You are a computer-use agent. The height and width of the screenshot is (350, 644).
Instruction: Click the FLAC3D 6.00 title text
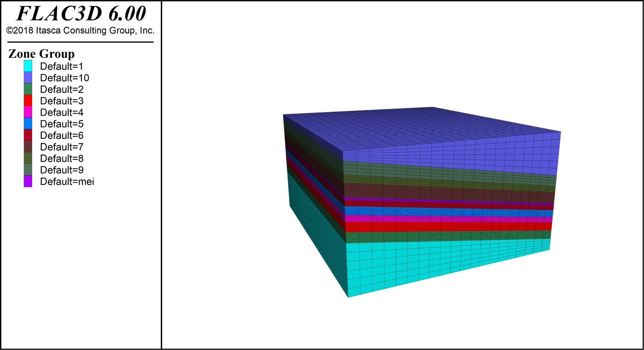[x=81, y=14]
